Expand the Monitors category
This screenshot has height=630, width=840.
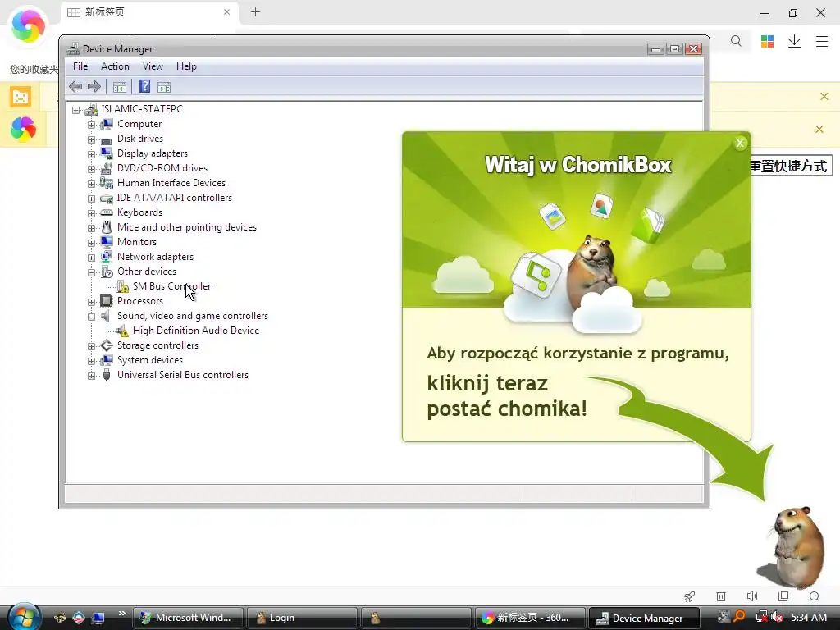click(x=92, y=243)
